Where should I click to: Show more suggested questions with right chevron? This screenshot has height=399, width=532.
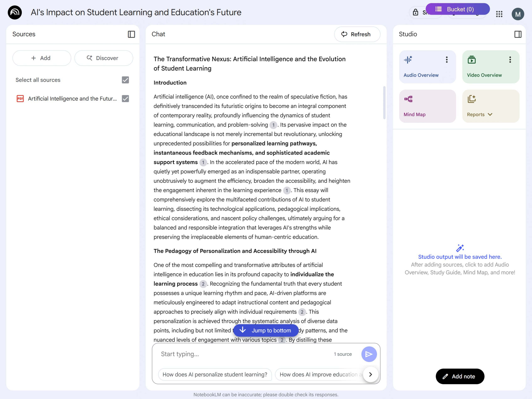(x=371, y=374)
